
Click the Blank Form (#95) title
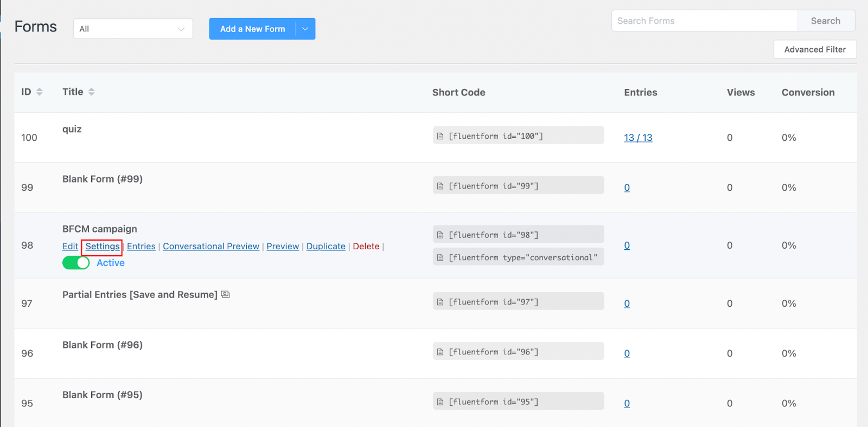click(x=103, y=394)
